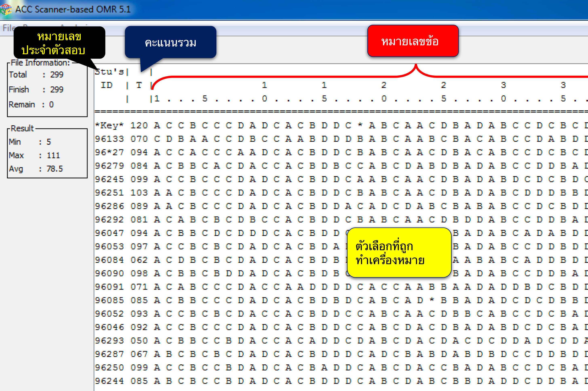Click the Max 111 result value
Screen dimensions: 588x391
[53, 155]
